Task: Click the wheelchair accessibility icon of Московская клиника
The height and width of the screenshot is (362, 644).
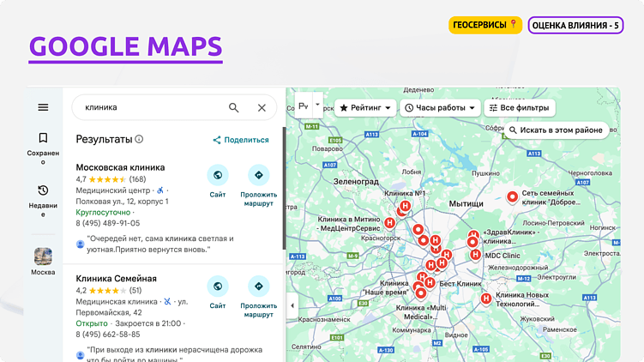Action: [160, 190]
